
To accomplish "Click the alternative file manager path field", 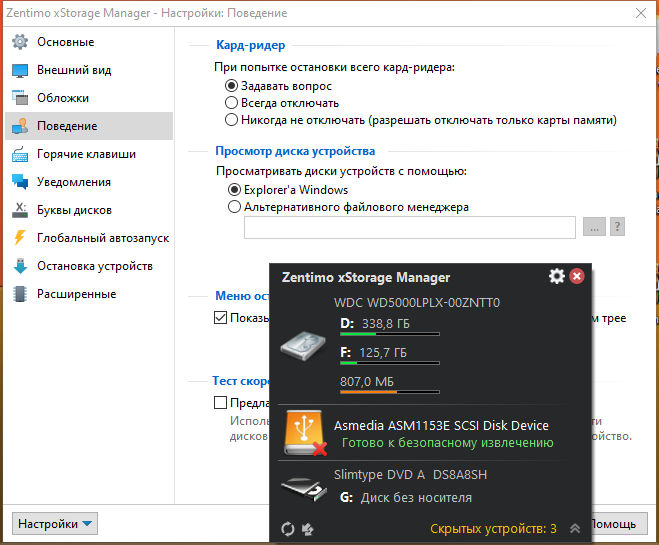I will click(410, 227).
